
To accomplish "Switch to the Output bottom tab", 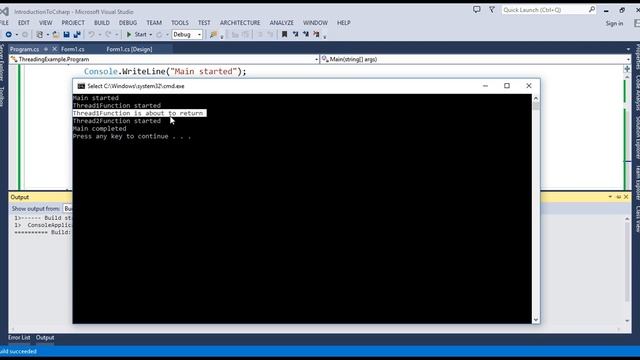I will pyautogui.click(x=45, y=338).
